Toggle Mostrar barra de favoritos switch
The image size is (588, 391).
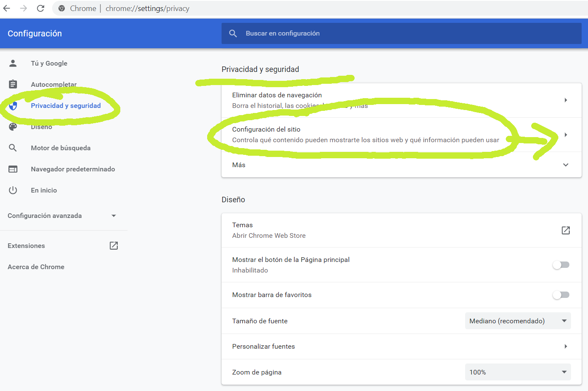(x=561, y=295)
